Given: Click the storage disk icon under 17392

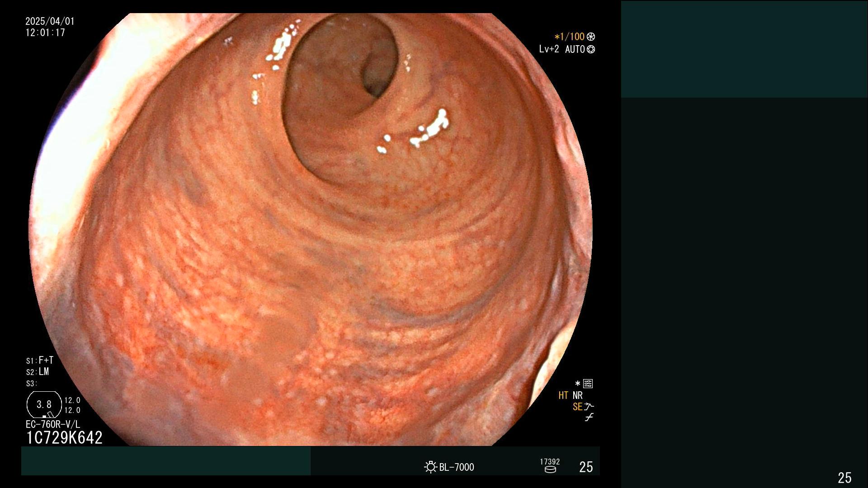Looking at the screenshot, I should pyautogui.click(x=550, y=470).
